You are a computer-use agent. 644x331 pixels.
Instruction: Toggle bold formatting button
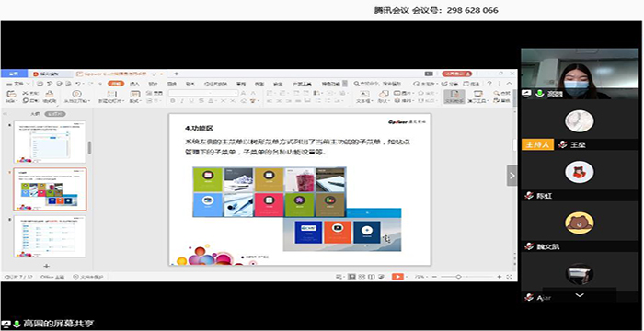click(x=173, y=100)
